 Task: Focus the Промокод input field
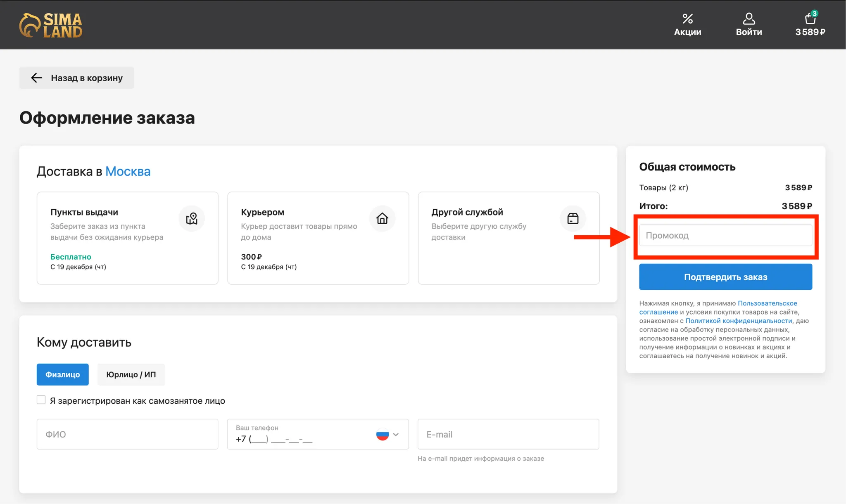click(x=725, y=235)
